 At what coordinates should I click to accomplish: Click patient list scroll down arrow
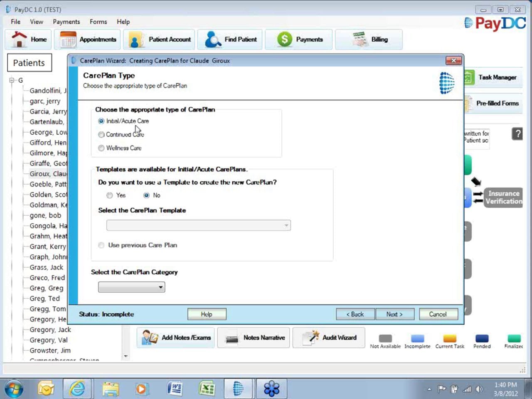point(126,356)
